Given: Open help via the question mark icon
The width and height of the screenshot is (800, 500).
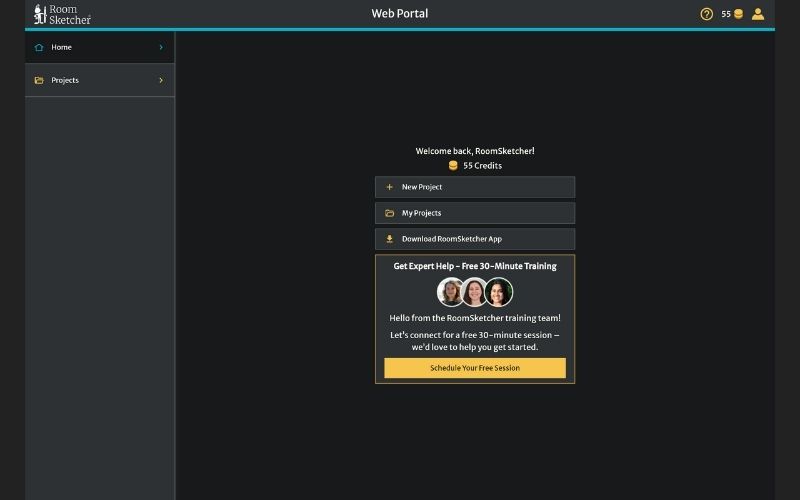Looking at the screenshot, I should click(707, 14).
